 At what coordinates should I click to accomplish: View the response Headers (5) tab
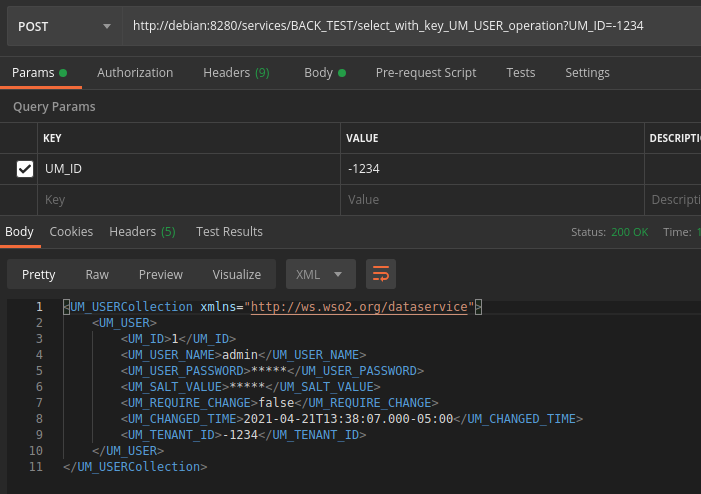point(142,232)
